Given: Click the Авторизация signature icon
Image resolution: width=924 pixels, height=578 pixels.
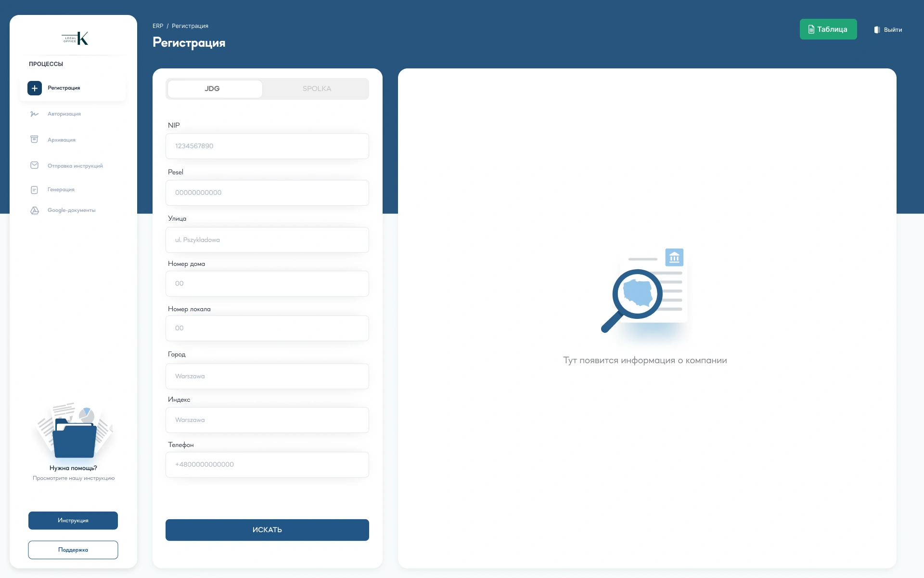Looking at the screenshot, I should pyautogui.click(x=34, y=114).
